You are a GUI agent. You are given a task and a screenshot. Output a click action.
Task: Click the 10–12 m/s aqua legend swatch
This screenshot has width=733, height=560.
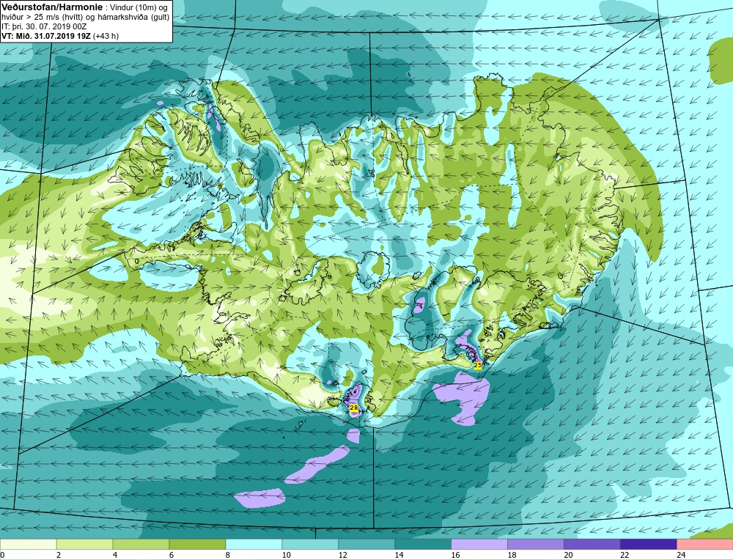[x=310, y=545]
